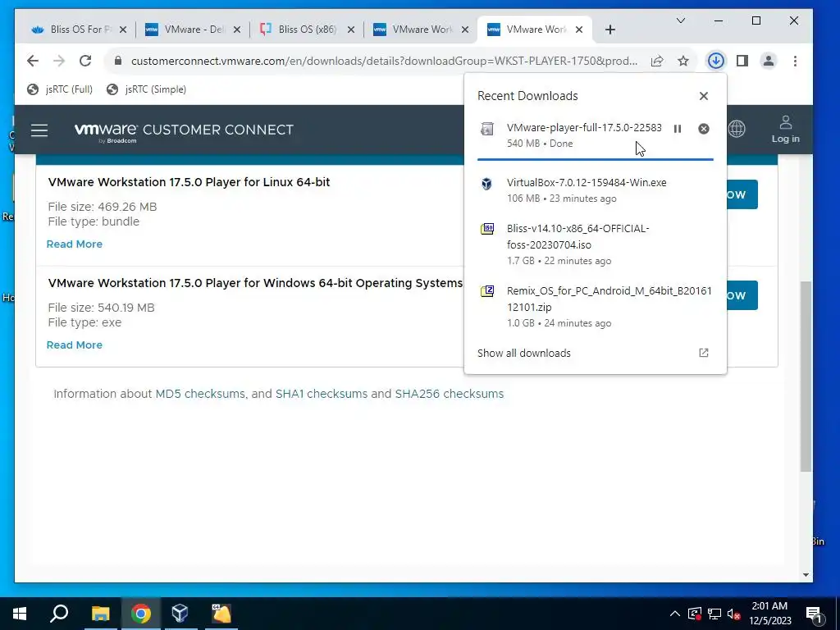The image size is (840, 630).
Task: Click the page vertical scrollbar thumb
Action: click(x=806, y=377)
